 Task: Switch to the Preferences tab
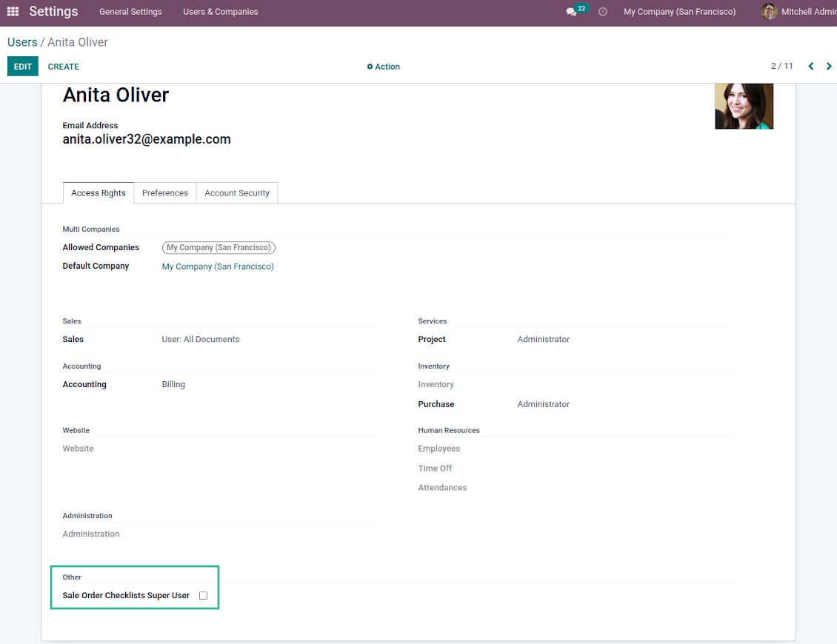coord(165,193)
